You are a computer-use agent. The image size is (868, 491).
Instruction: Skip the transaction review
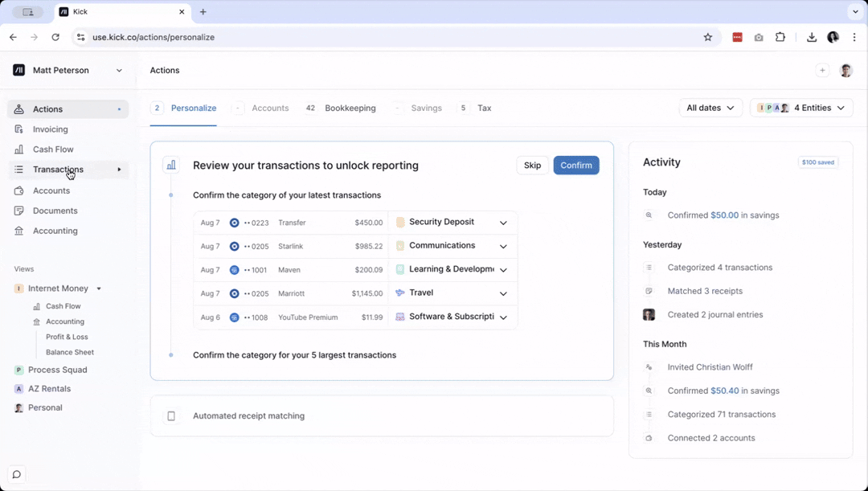click(x=532, y=166)
